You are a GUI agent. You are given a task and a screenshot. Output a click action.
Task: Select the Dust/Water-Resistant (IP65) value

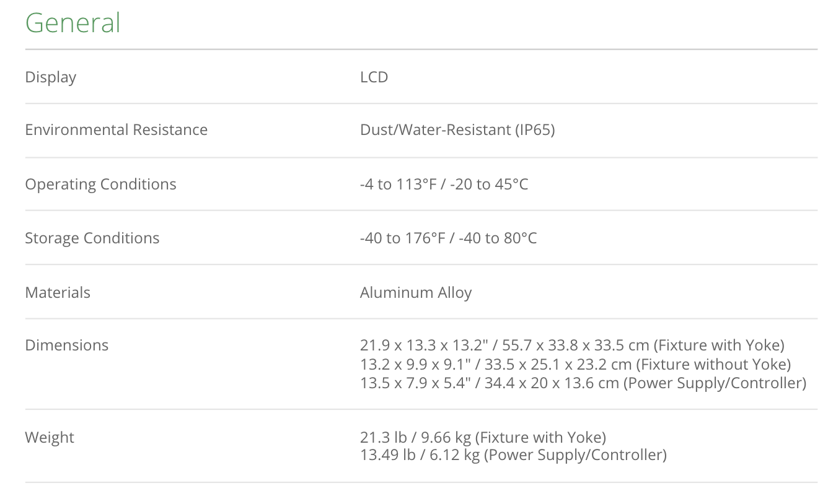pyautogui.click(x=457, y=130)
